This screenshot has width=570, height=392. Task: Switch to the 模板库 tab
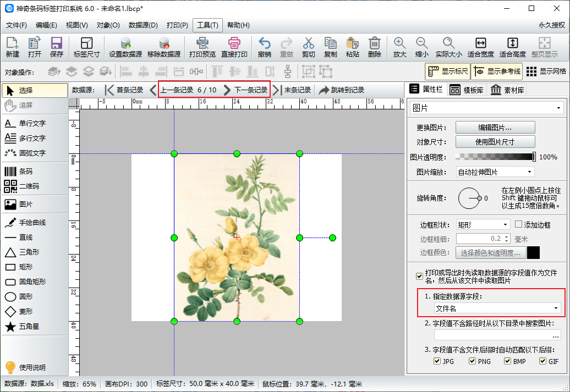point(467,90)
